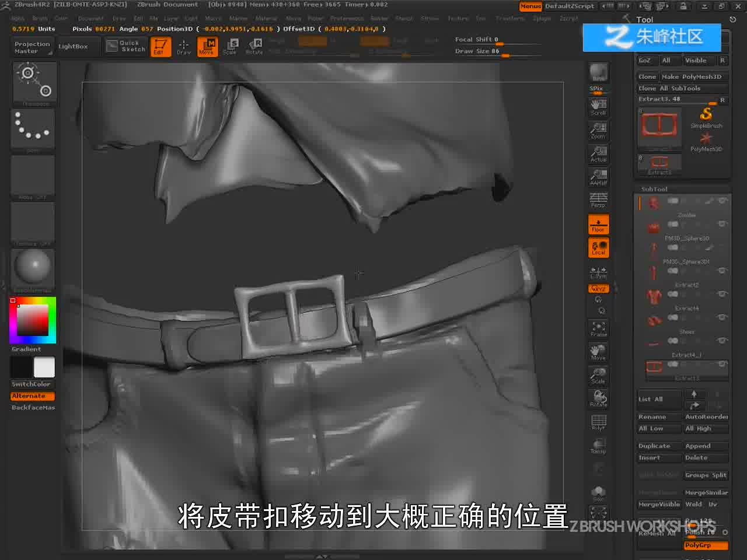Toggle Zombie subtool eye visibility
Viewport: 747px width, 560px height.
722,201
